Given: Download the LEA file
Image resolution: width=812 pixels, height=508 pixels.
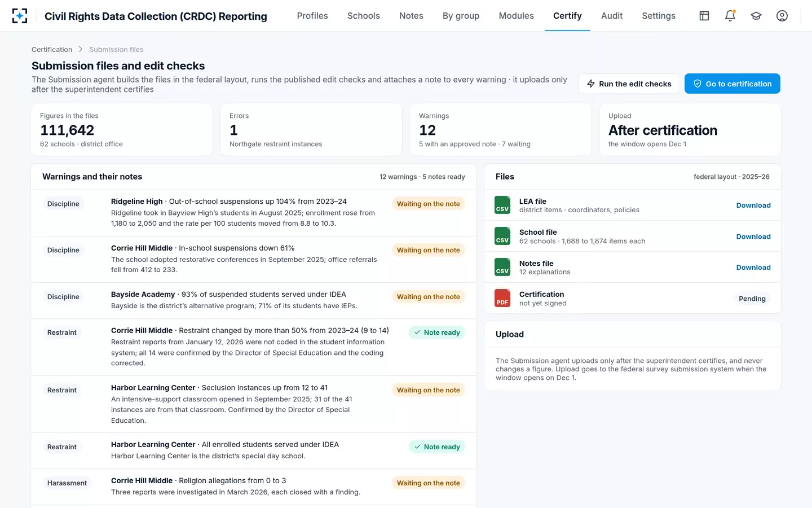Looking at the screenshot, I should tap(753, 205).
